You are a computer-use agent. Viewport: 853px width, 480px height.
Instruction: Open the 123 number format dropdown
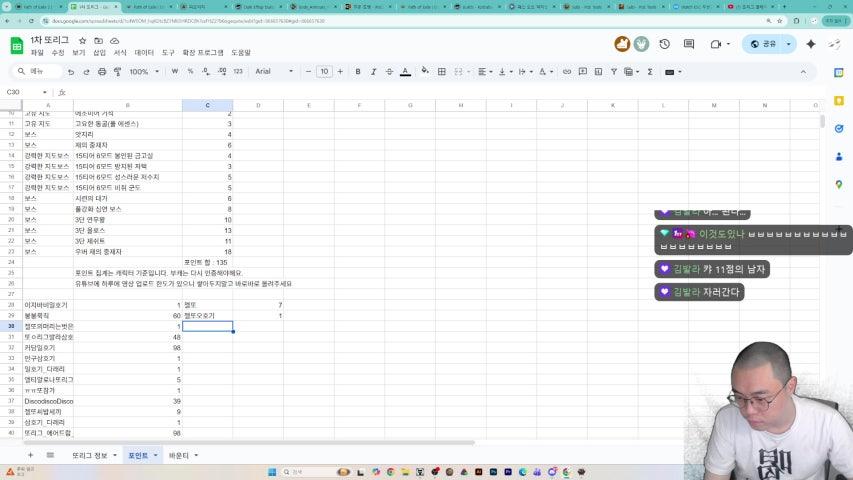point(238,71)
